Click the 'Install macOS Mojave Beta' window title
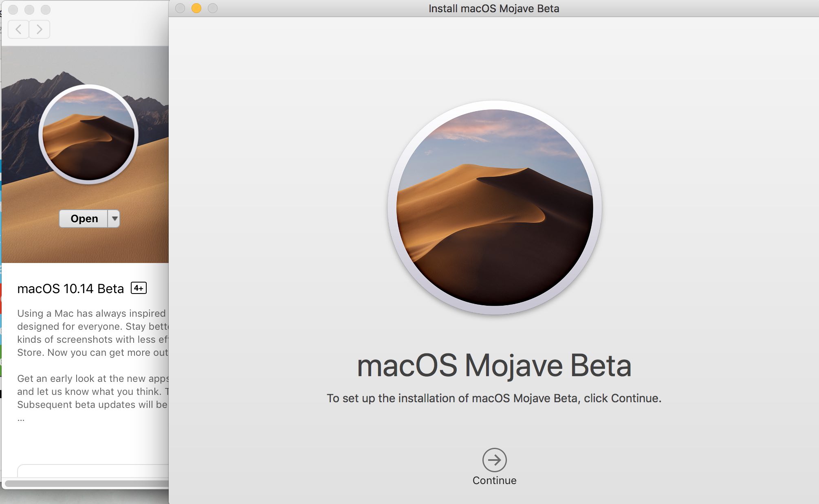This screenshot has width=819, height=504. (x=494, y=9)
